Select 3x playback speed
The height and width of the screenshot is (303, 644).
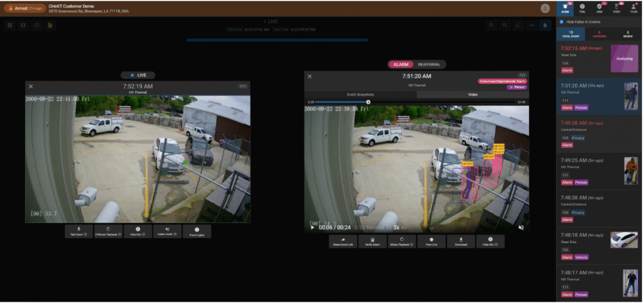(397, 227)
